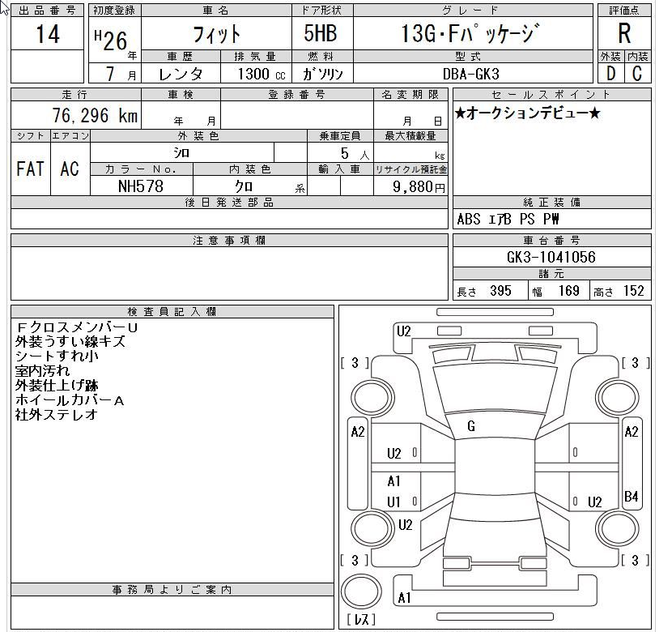Click the FAT shift type cell
This screenshot has width=672, height=632.
(30, 169)
